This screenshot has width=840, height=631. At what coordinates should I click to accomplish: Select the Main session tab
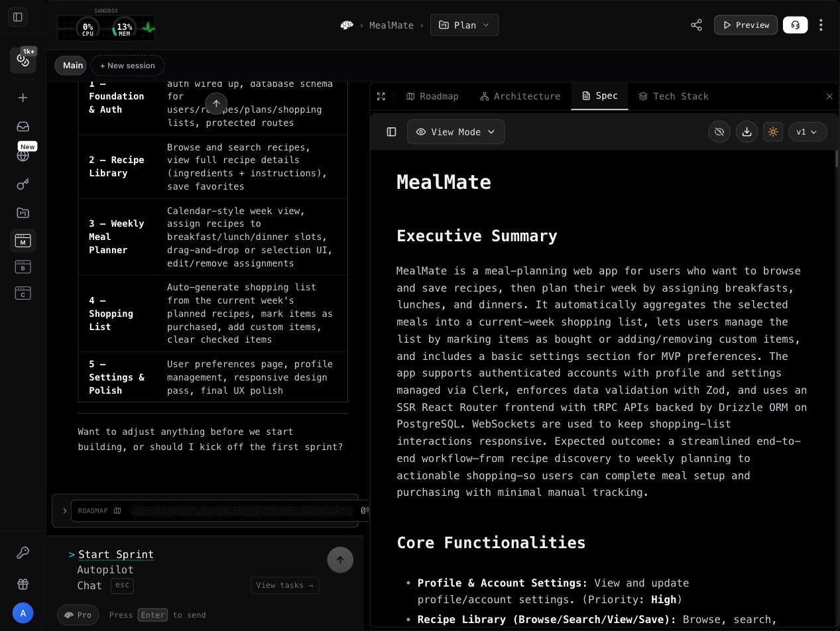71,66
